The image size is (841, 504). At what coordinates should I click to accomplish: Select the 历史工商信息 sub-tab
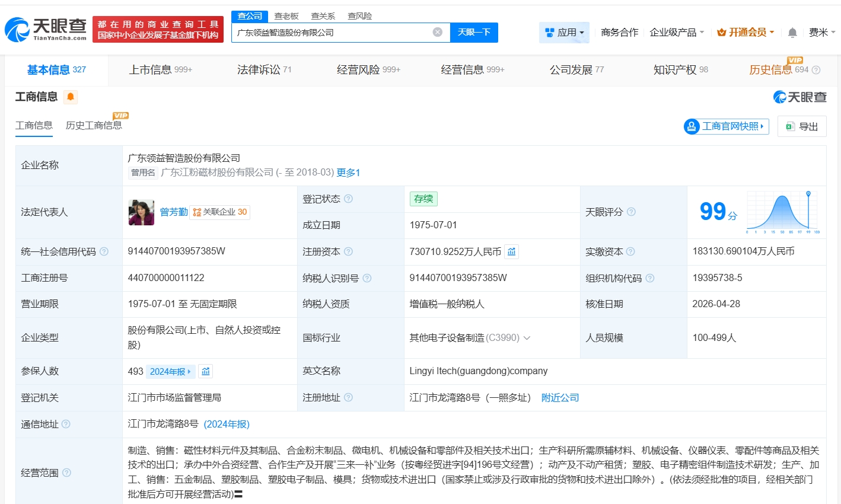(x=94, y=125)
